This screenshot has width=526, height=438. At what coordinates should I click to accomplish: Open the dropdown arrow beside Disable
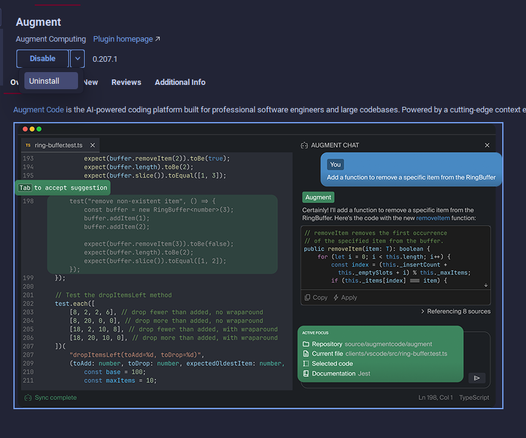77,59
